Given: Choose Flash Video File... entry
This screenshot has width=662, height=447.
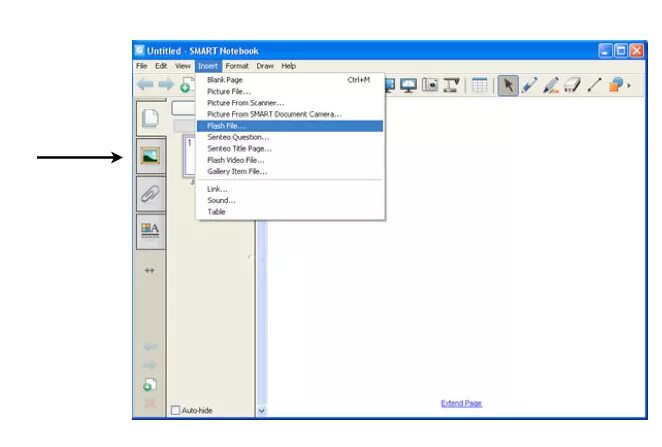Looking at the screenshot, I should pos(290,160).
